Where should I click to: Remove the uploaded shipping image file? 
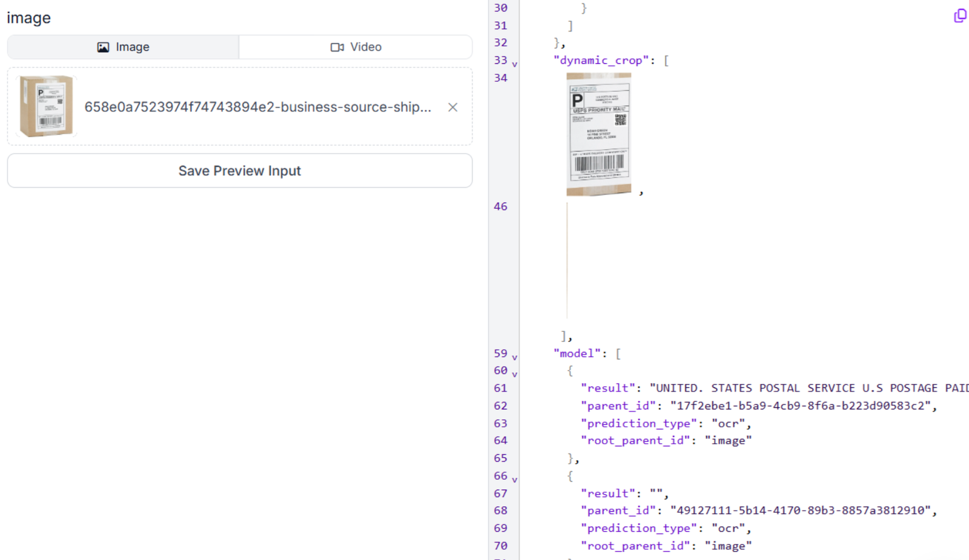pyautogui.click(x=452, y=107)
